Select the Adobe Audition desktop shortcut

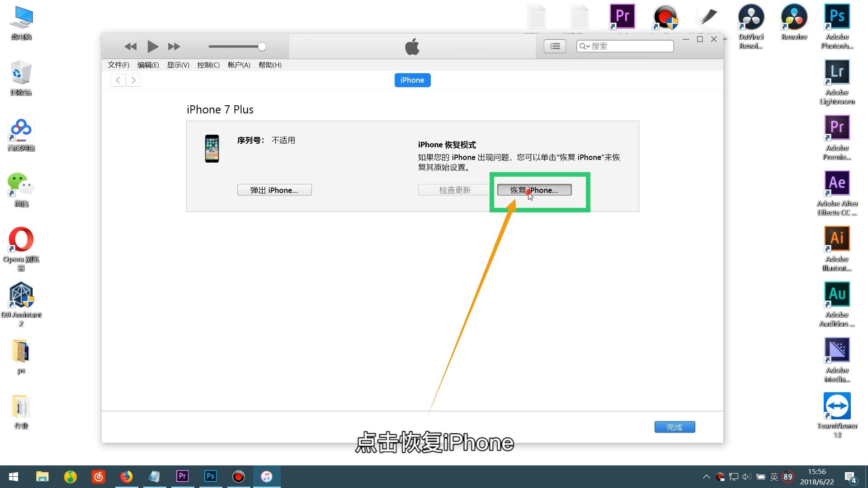coord(837,304)
